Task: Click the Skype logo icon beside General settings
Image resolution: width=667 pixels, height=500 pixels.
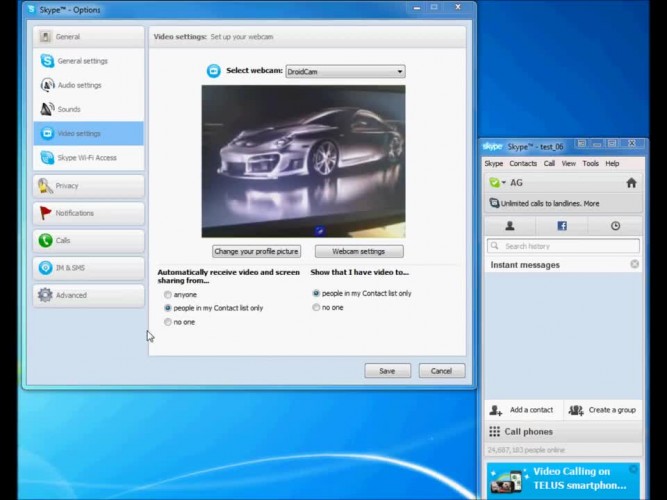Action: click(x=47, y=61)
